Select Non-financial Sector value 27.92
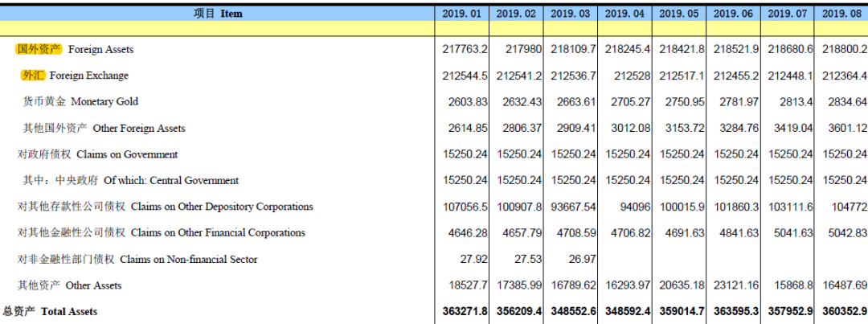The image size is (868, 324). tap(474, 259)
